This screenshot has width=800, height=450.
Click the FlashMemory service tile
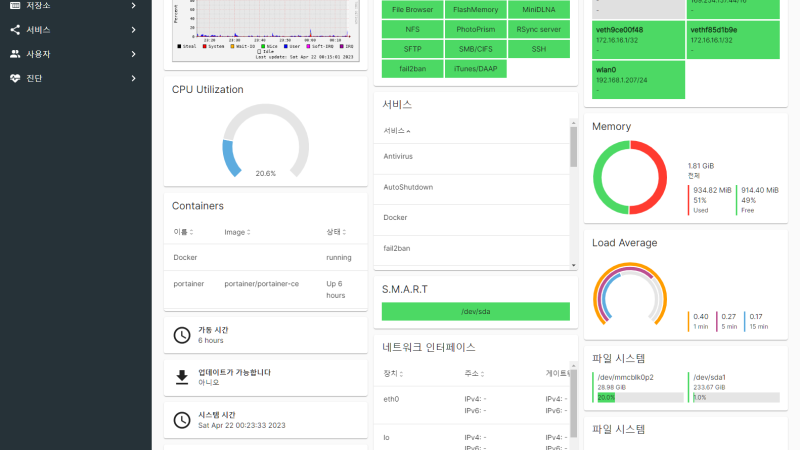(x=476, y=9)
